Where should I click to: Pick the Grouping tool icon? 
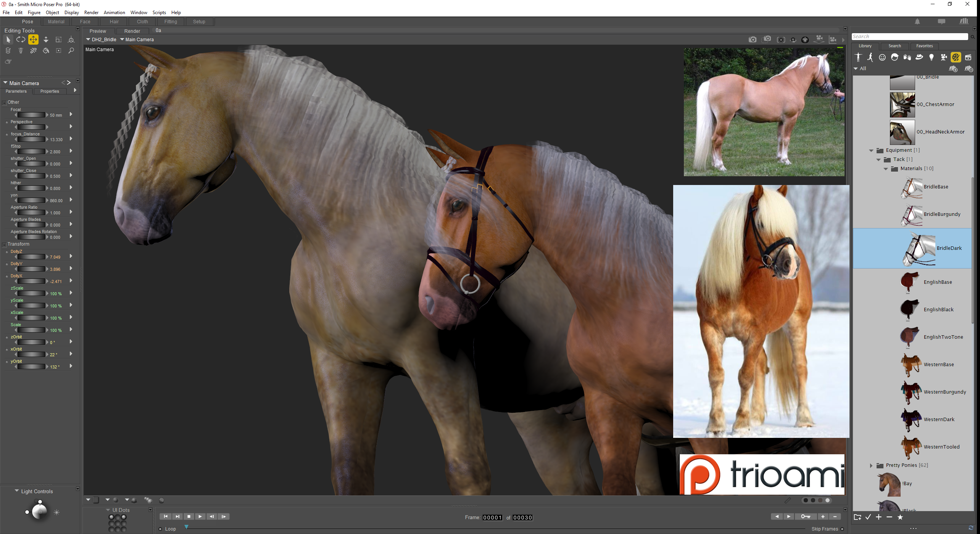(58, 50)
